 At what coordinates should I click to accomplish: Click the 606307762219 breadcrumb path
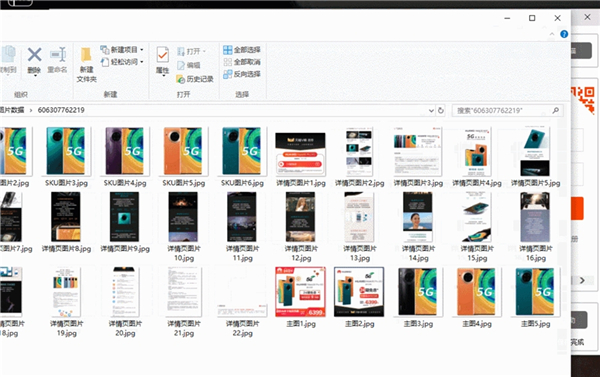point(61,110)
